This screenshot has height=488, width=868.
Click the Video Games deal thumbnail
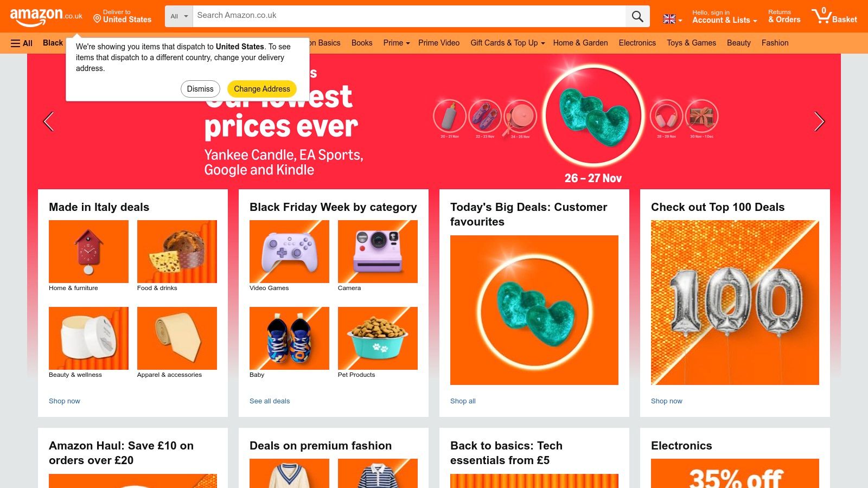(289, 251)
